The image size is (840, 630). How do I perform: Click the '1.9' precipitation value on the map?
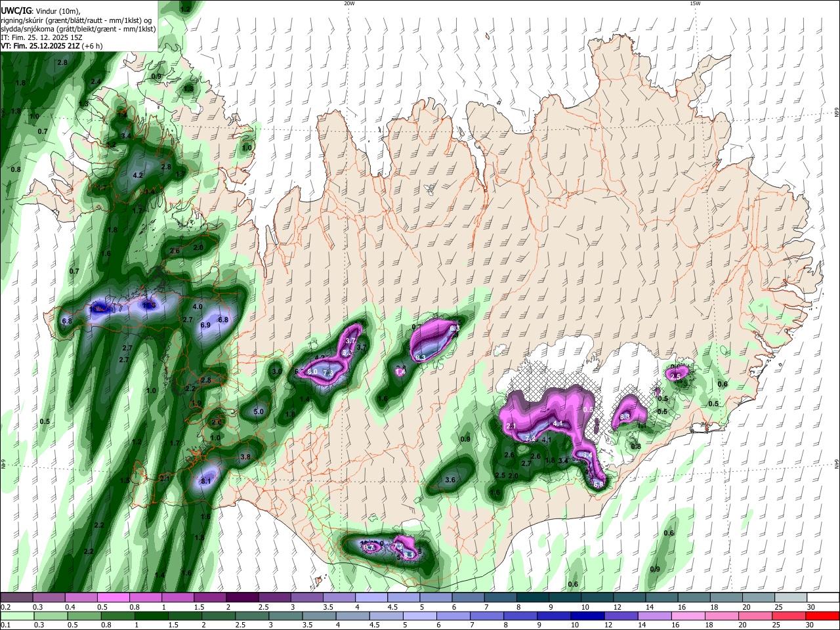click(x=196, y=403)
